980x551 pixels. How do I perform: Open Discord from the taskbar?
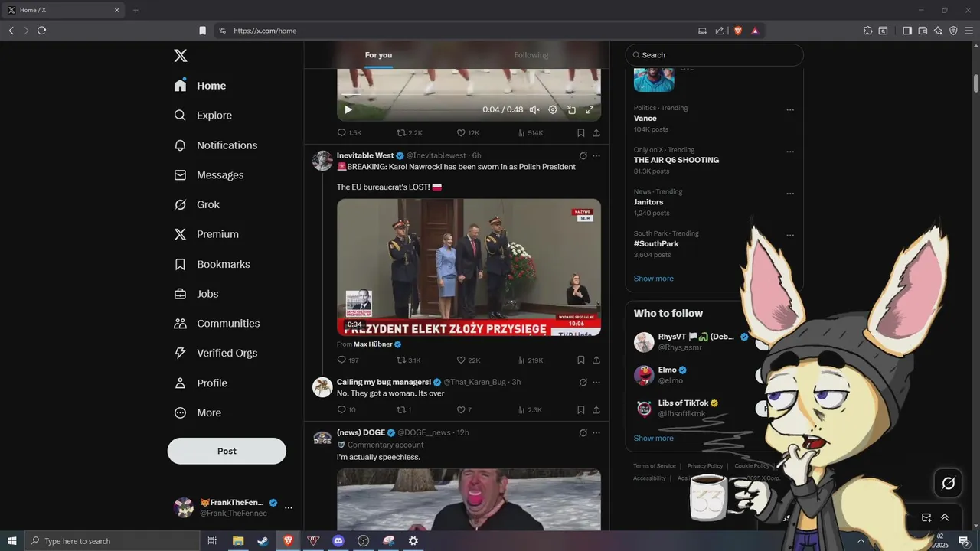click(x=338, y=541)
